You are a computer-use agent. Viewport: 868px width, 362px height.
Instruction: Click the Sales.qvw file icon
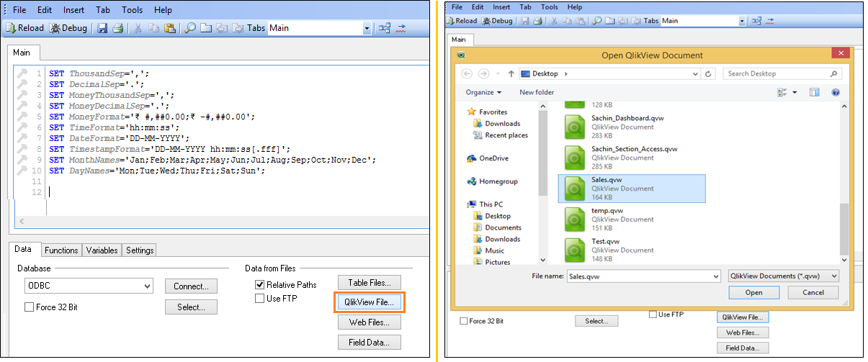pyautogui.click(x=574, y=189)
